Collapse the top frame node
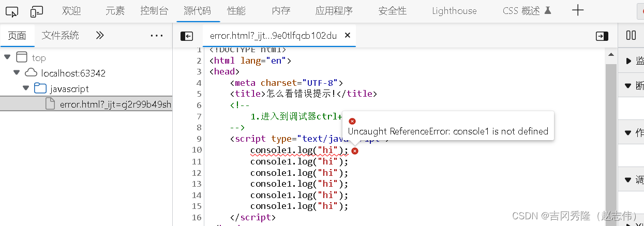The height and width of the screenshot is (226, 644). pos(7,57)
